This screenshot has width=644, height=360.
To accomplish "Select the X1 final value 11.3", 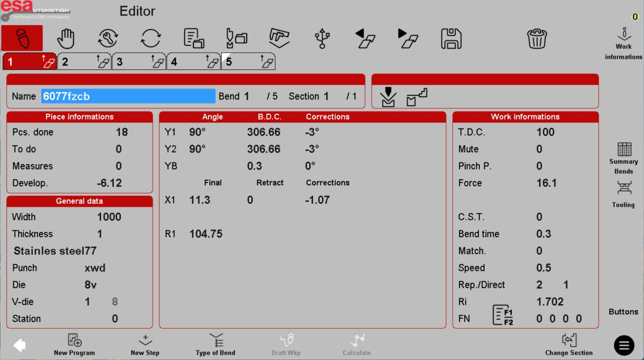I will (x=200, y=200).
